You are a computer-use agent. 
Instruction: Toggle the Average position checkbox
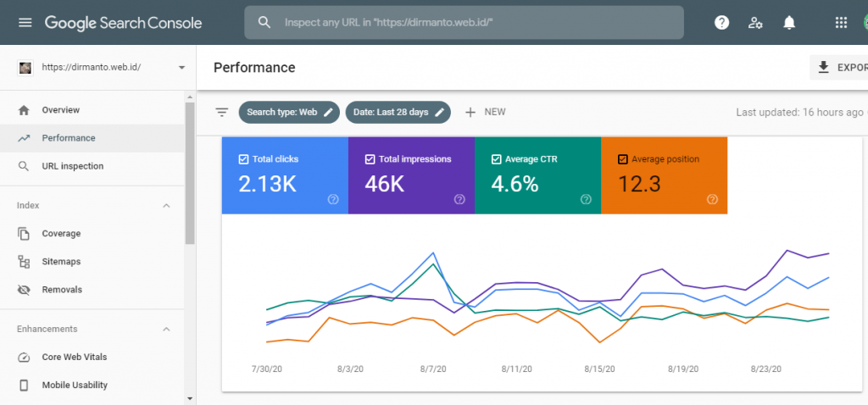[x=622, y=159]
